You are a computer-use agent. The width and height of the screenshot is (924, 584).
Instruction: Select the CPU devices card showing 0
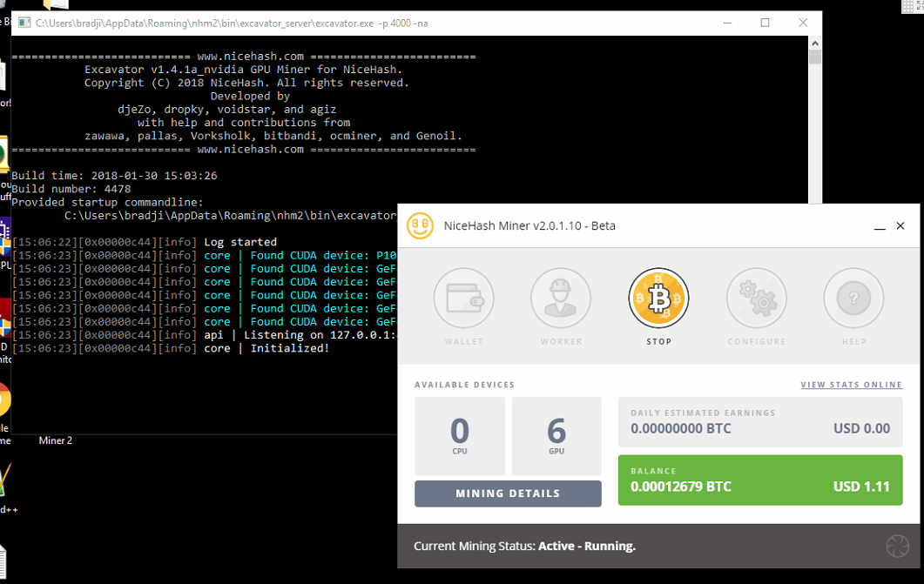point(460,435)
